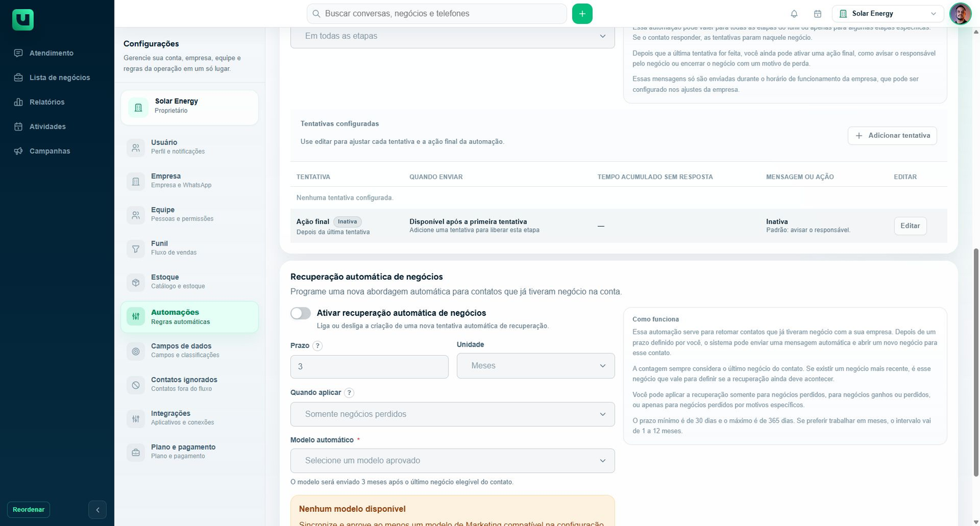The image size is (980, 526).
Task: Click the Quando aplicar help icon
Action: coord(349,393)
